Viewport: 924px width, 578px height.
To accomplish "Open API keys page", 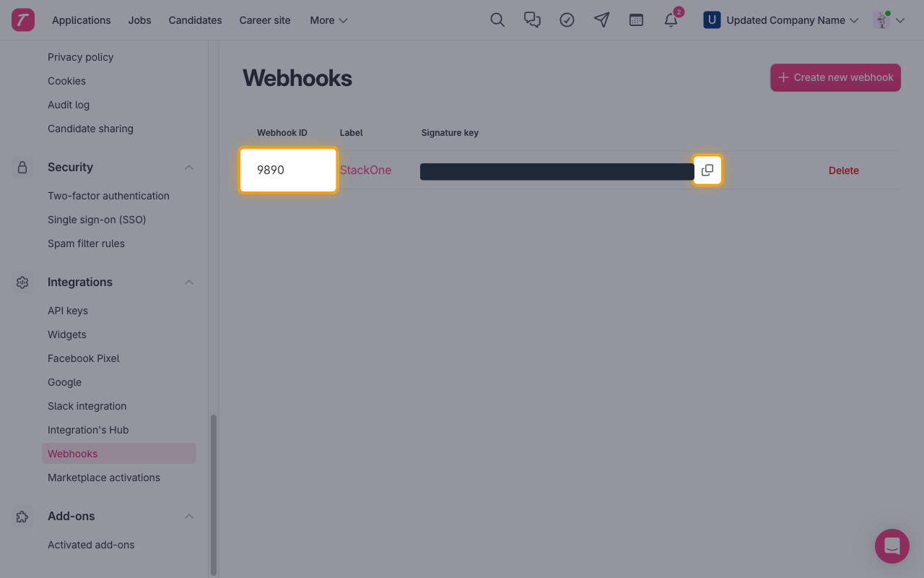I will click(x=68, y=311).
